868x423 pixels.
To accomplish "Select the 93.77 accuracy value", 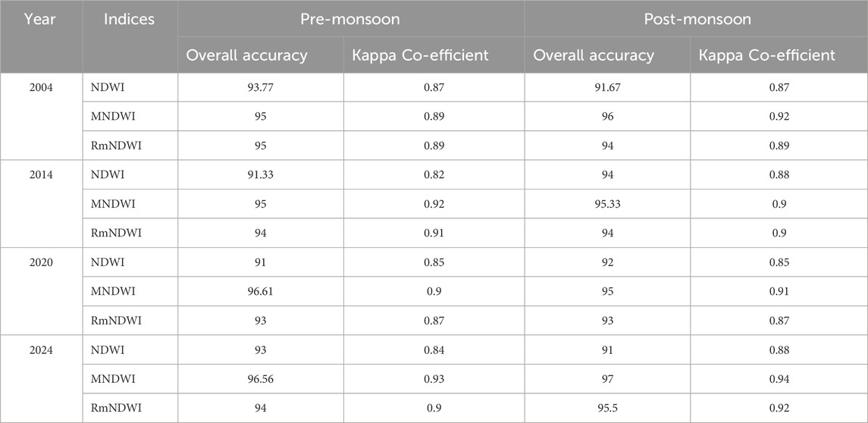I will coord(261,88).
